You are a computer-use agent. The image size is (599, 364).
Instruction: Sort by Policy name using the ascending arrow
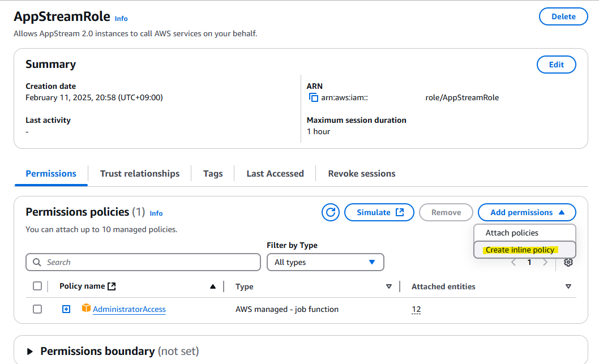[x=213, y=286]
